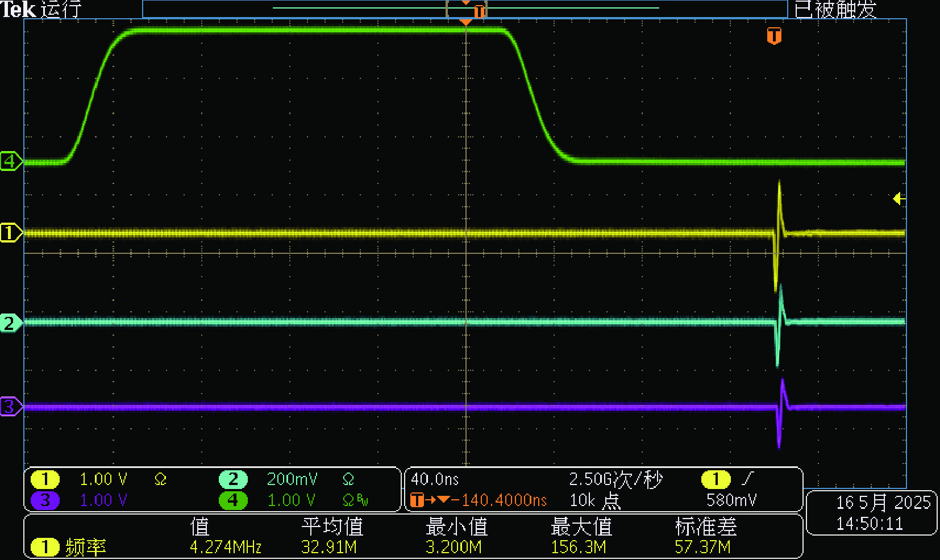Toggle the green channel 4 badge in readout

tap(233, 500)
